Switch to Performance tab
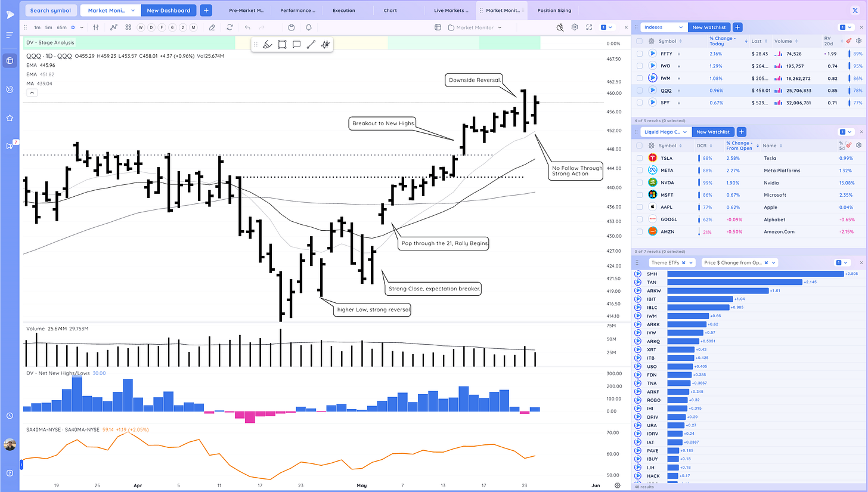The image size is (868, 492). click(298, 10)
